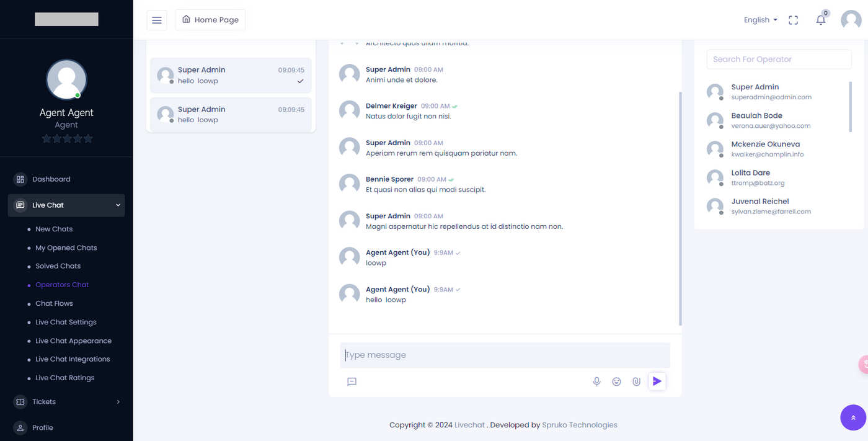Expand the Tickets menu
Image resolution: width=868 pixels, height=441 pixels.
[x=66, y=402]
